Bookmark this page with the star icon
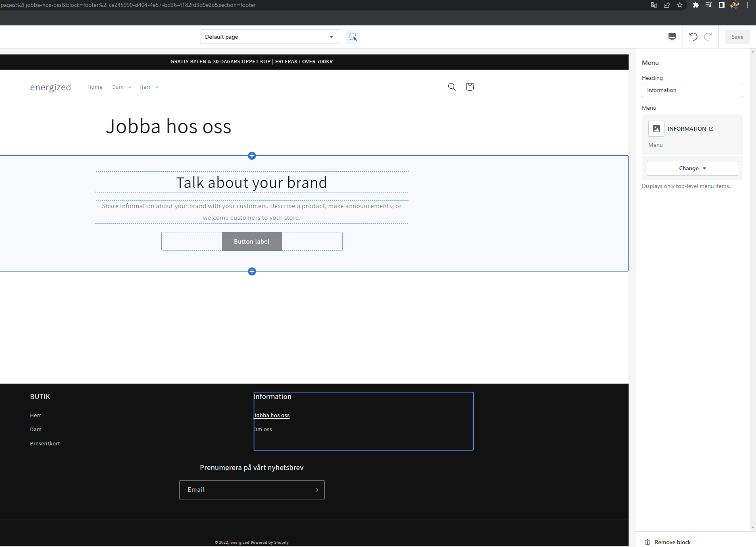756x547 pixels. pyautogui.click(x=680, y=5)
